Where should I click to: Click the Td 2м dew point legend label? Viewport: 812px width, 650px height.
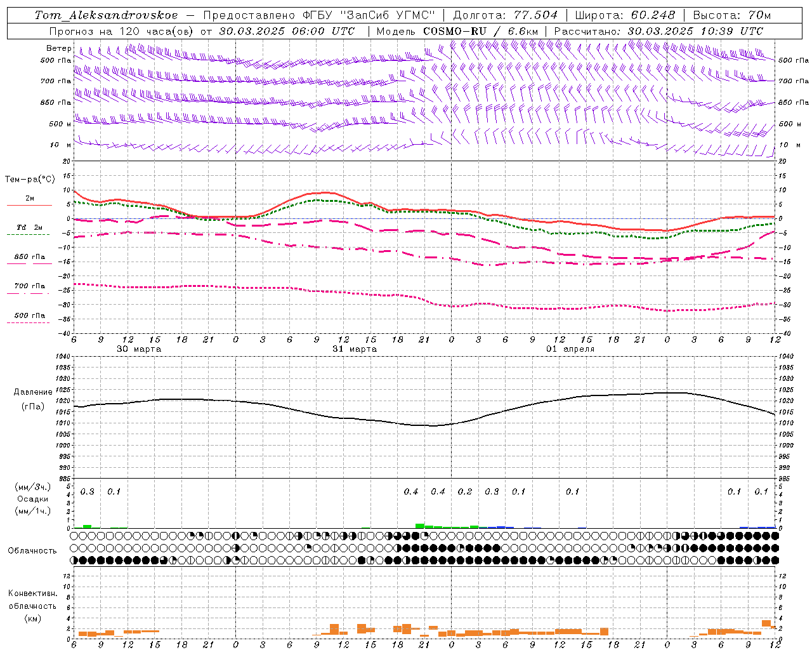(30, 227)
